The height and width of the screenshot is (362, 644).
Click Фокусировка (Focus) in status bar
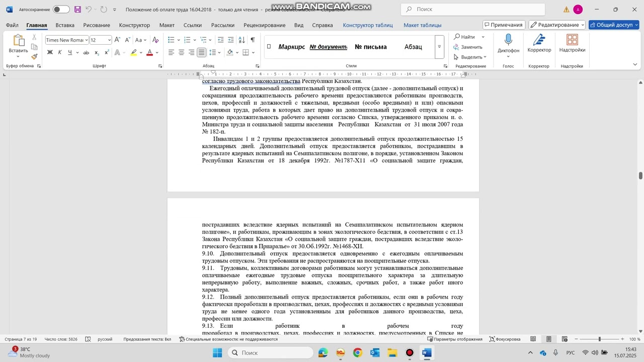click(x=505, y=339)
